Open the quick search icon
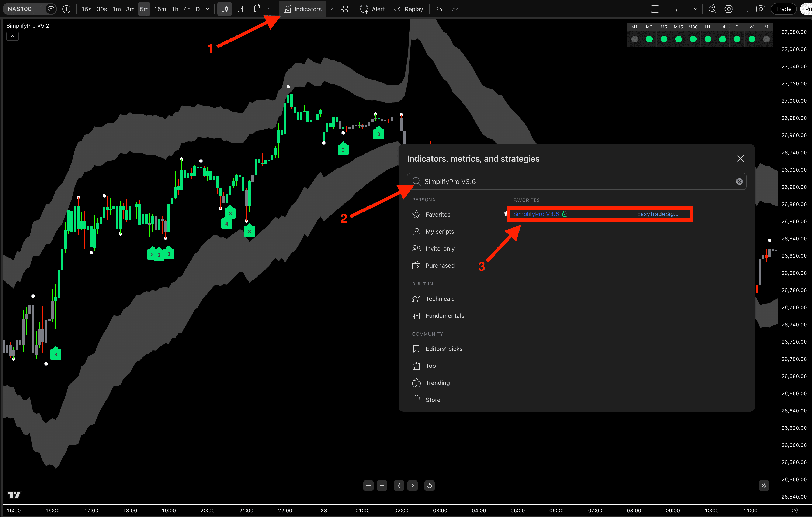The image size is (812, 517). click(712, 9)
